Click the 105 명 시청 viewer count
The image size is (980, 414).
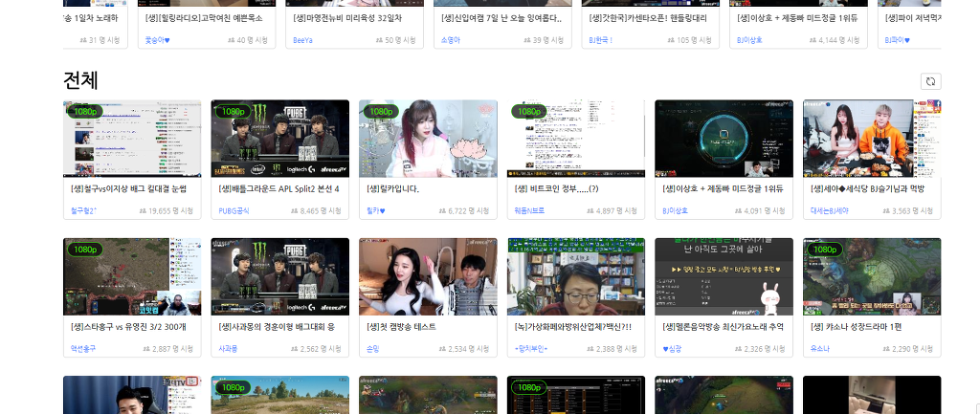691,40
